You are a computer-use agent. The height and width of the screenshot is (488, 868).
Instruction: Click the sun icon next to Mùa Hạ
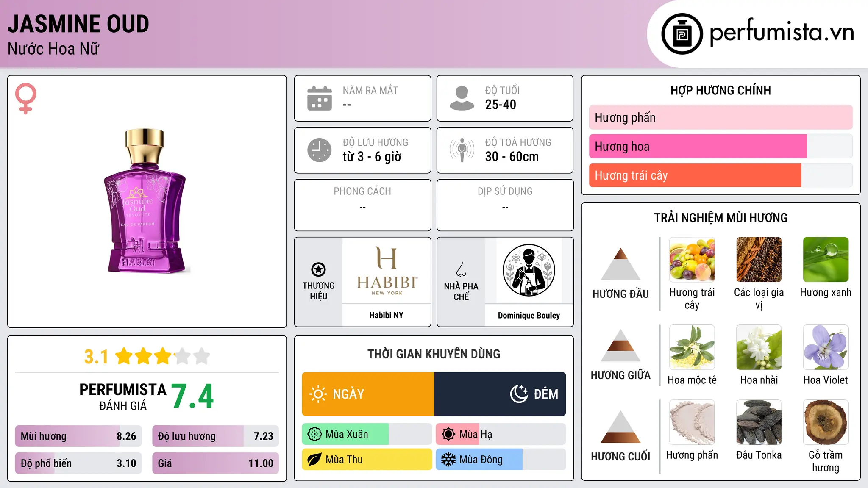(x=448, y=434)
